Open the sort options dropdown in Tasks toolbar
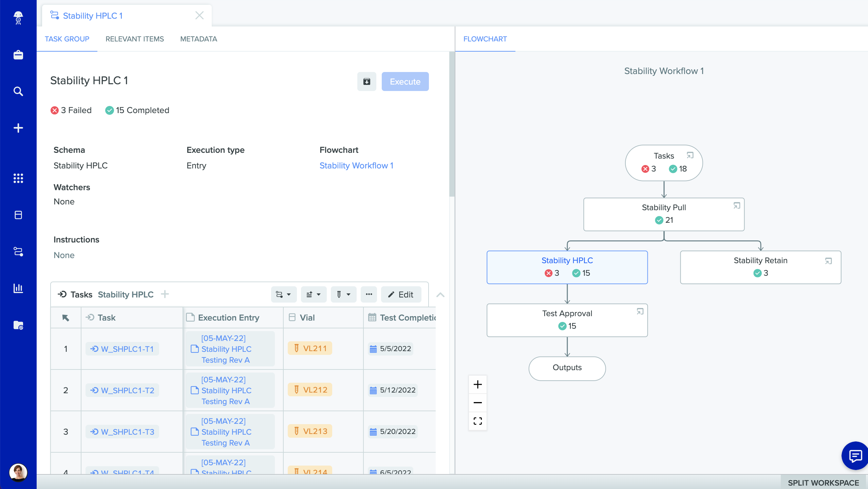Screen dimensions: 868x489 [313, 294]
